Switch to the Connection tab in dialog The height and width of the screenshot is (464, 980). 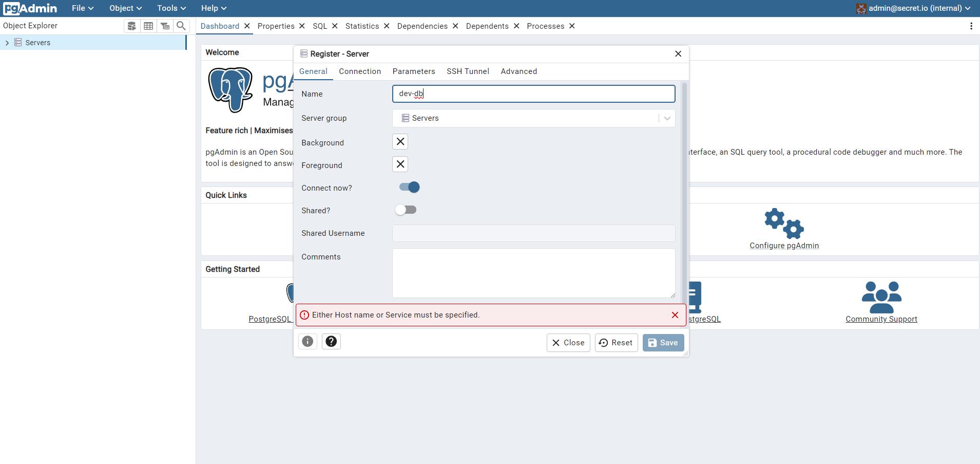point(360,71)
